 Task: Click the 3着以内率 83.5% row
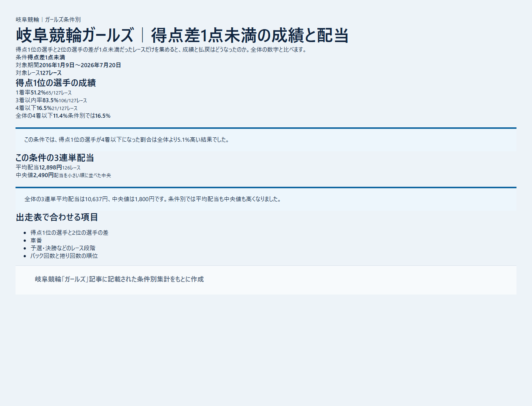(51, 100)
